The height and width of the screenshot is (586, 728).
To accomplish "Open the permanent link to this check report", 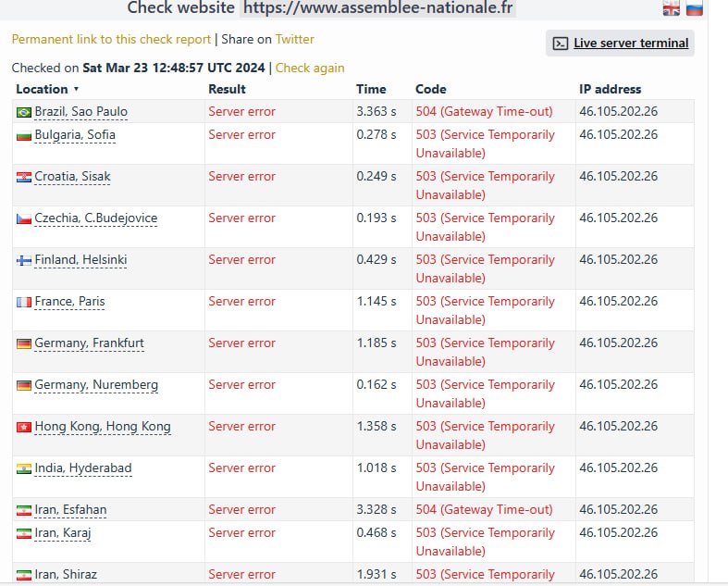I will coord(111,39).
